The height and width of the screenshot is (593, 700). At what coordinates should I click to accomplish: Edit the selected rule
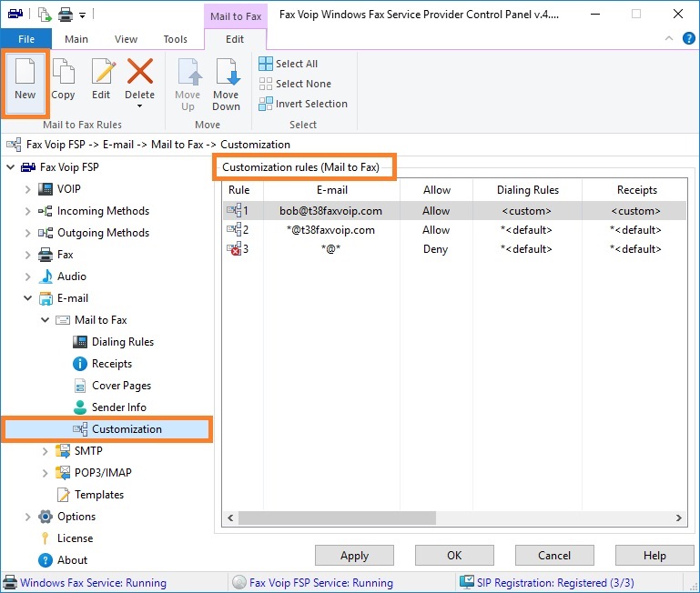tap(101, 79)
